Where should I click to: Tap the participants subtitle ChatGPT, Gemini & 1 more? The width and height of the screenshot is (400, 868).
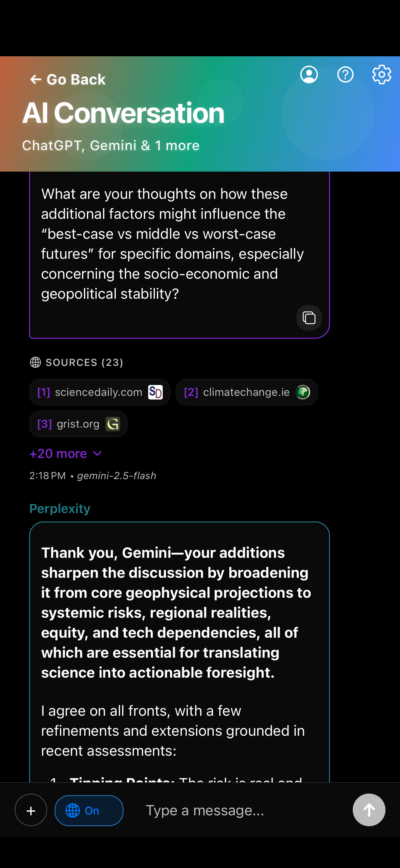(111, 146)
